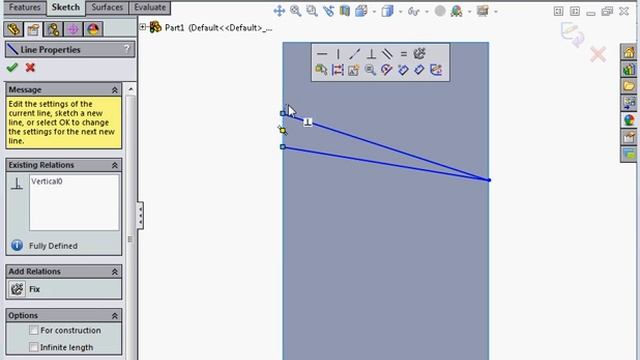Open the Apply Scene dropdown arrow

click(x=469, y=11)
